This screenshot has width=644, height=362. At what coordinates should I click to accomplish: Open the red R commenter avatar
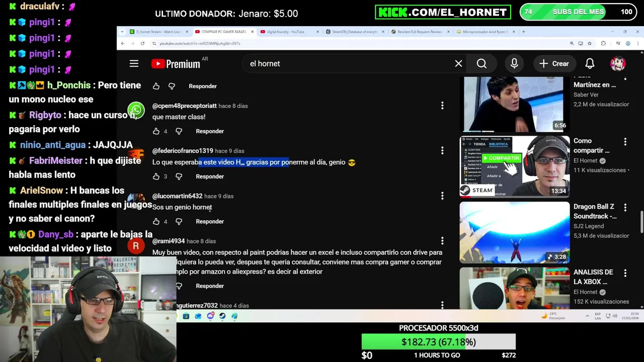tap(136, 246)
